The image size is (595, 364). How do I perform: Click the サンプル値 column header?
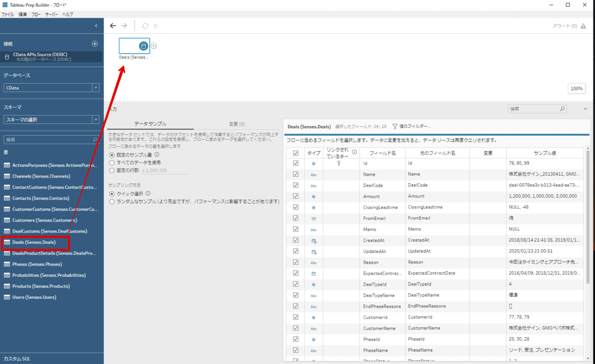pos(545,153)
